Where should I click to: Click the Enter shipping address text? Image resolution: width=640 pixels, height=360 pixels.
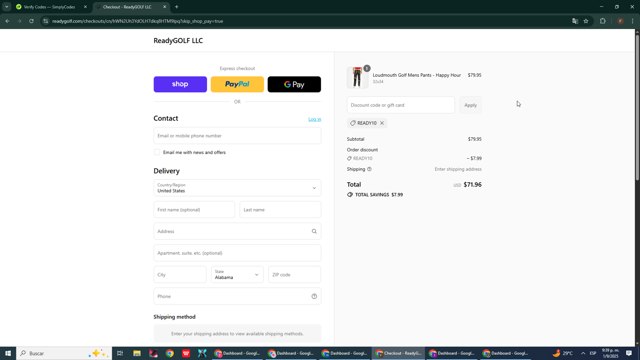coord(458,169)
